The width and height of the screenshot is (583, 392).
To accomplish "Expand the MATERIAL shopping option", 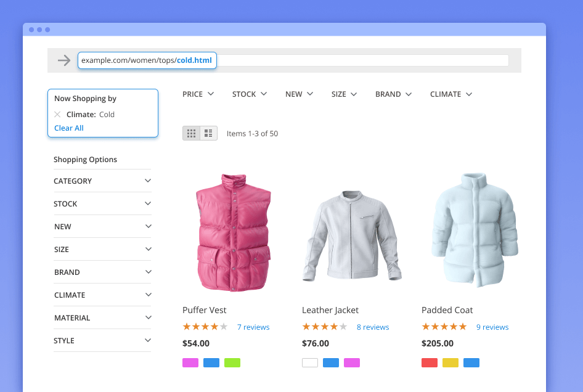I will [102, 317].
